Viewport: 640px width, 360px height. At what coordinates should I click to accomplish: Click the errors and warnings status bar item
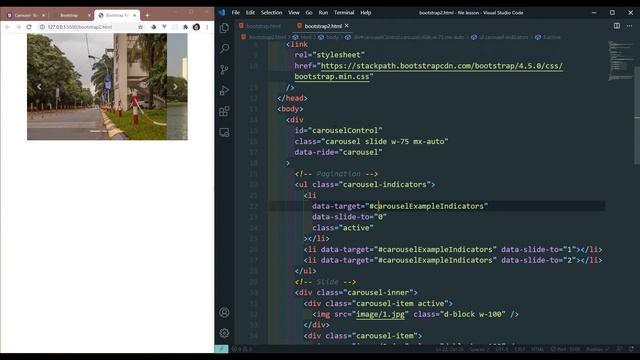242,349
